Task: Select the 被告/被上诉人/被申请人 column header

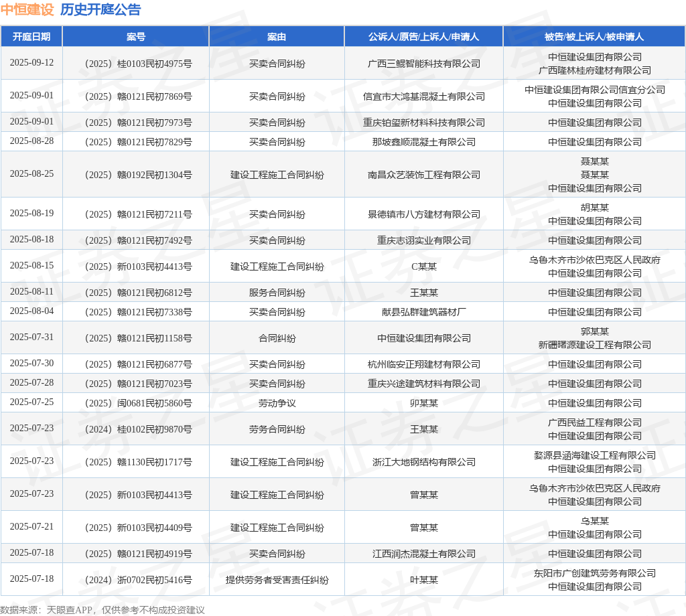Action: click(x=595, y=37)
